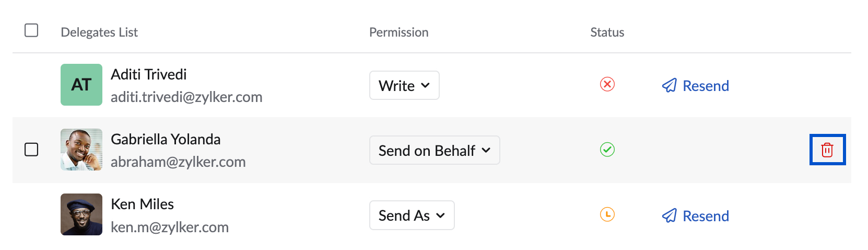Click the green accepted status icon for Gabriella
Screen dimensions: 868x250
click(607, 150)
